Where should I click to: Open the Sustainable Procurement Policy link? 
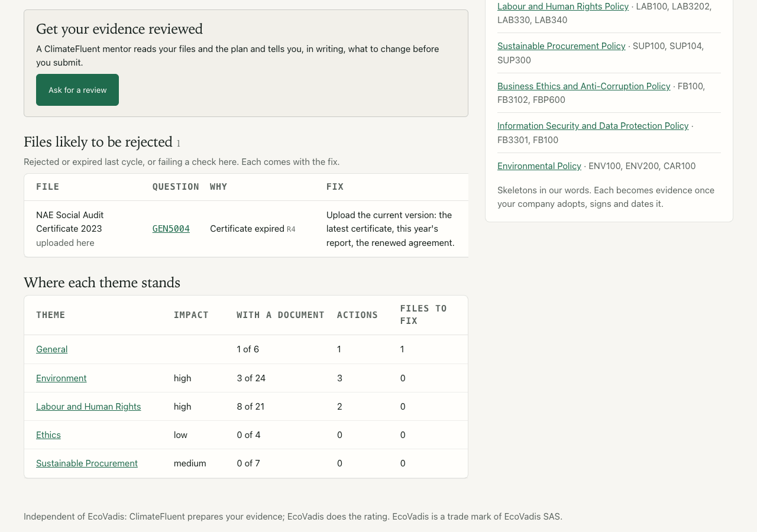[561, 46]
